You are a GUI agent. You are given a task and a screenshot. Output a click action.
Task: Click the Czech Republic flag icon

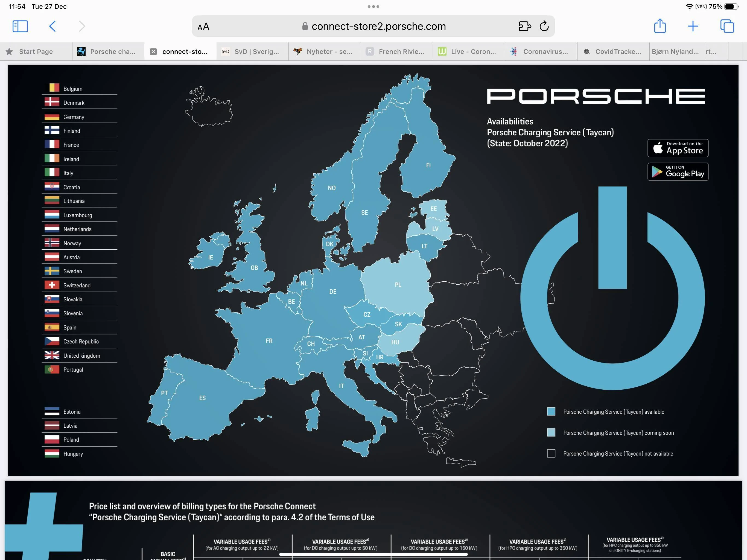pyautogui.click(x=52, y=341)
